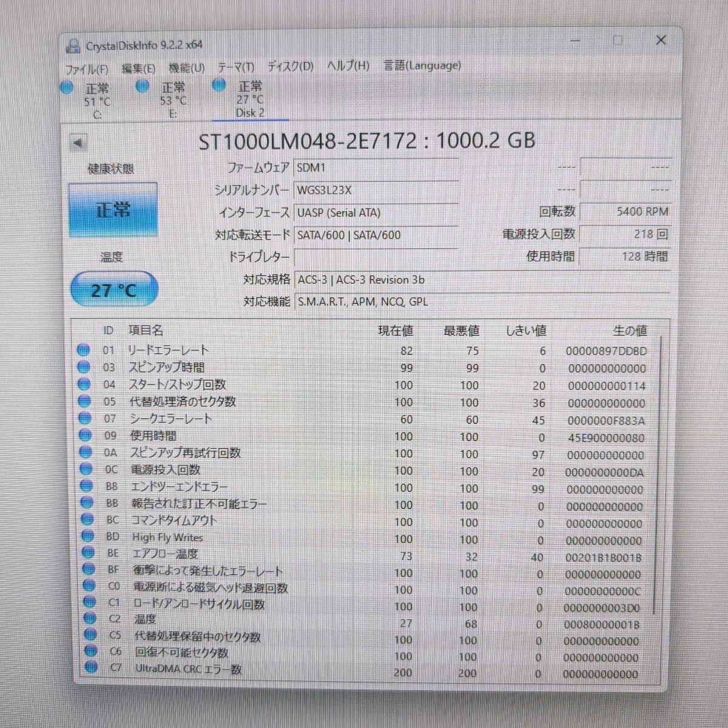Viewport: 728px width, 728px height.
Task: Click the status icon for High Fly Writes row
Action: pyautogui.click(x=88, y=536)
